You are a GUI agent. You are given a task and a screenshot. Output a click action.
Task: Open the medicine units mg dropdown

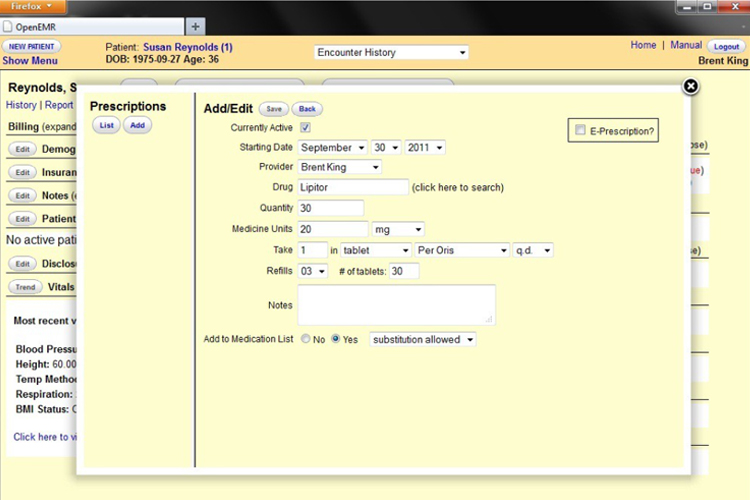[397, 229]
